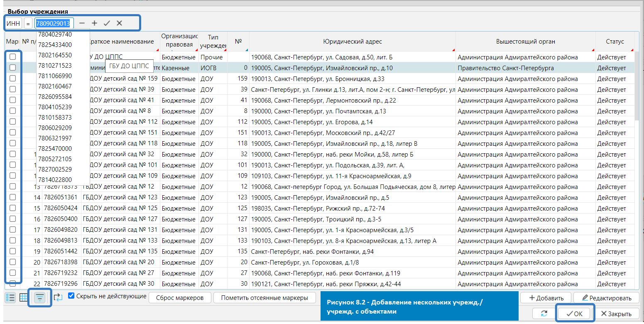644x324 pixels.
Task: Pick 7825433400 from the suggestion list
Action: [55, 45]
